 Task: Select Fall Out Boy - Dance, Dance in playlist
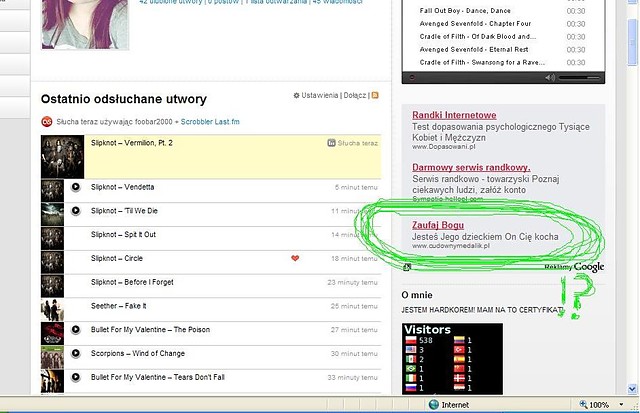465,11
